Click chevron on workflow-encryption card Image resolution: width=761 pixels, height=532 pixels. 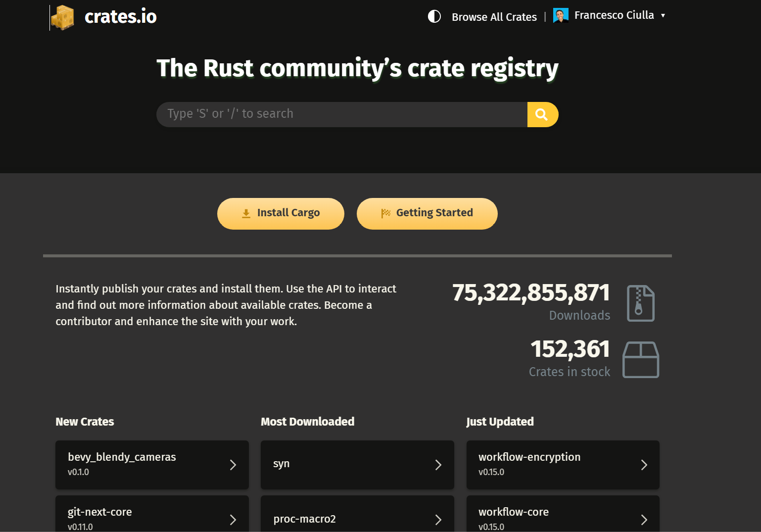click(644, 465)
